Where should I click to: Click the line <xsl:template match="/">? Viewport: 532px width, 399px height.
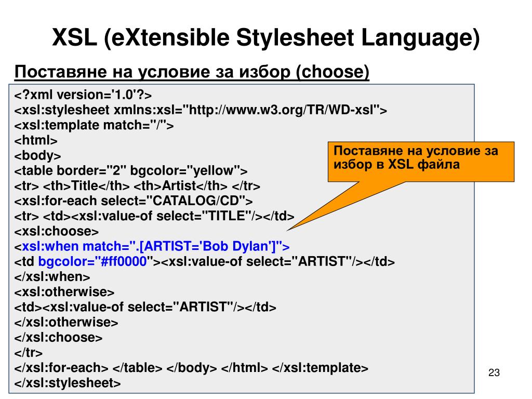click(x=94, y=125)
